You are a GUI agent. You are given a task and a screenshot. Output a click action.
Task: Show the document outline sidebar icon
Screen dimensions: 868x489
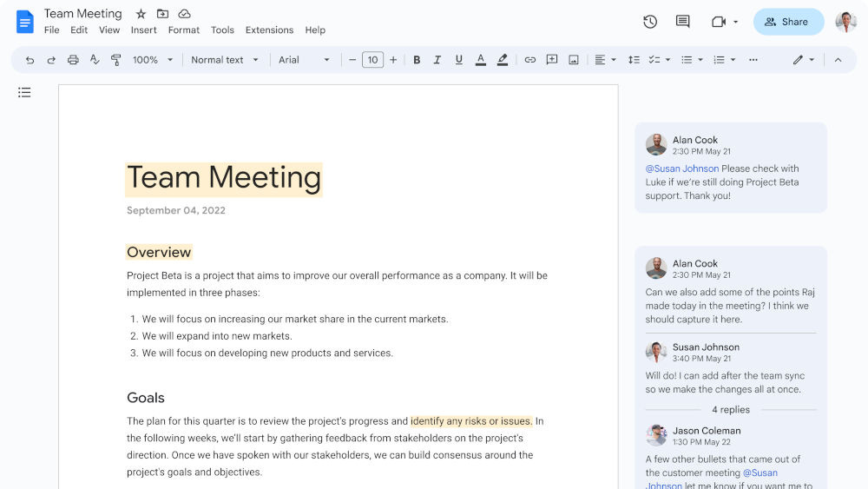(x=24, y=92)
